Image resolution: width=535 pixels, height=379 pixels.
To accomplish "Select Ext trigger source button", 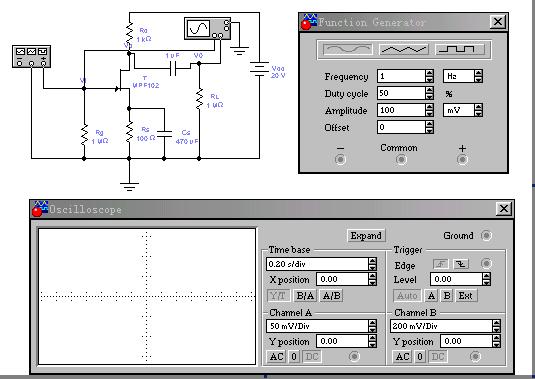I will pos(465,296).
